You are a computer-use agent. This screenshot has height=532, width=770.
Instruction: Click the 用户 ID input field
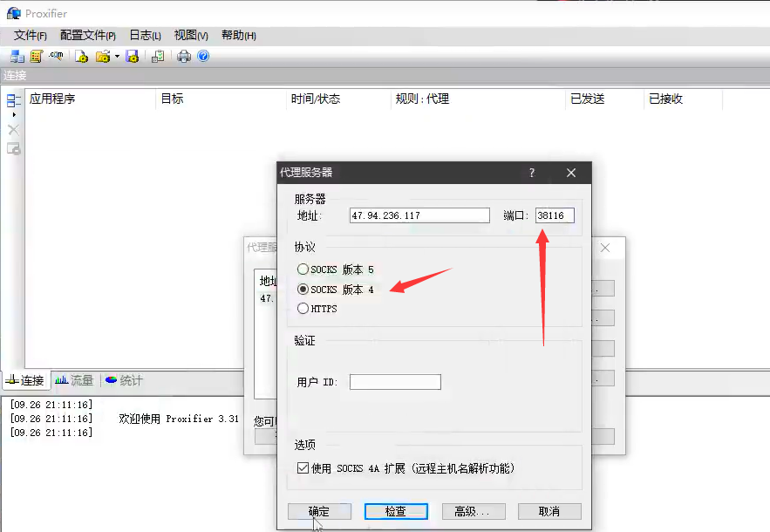pos(395,382)
